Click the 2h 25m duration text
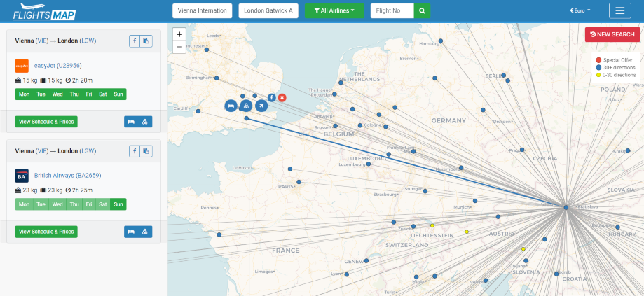 (x=82, y=190)
